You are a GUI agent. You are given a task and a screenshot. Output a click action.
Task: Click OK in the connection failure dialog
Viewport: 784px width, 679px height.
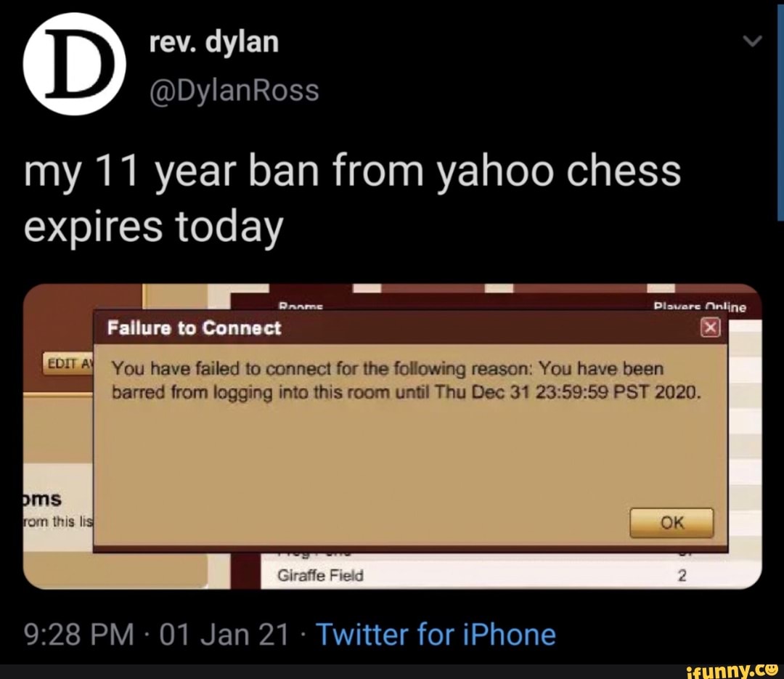[671, 523]
